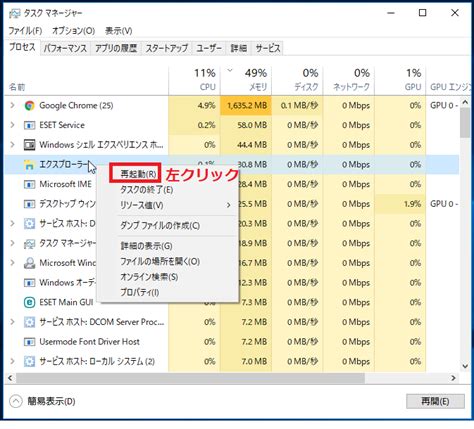Sort by the メモリ column header

coord(246,80)
